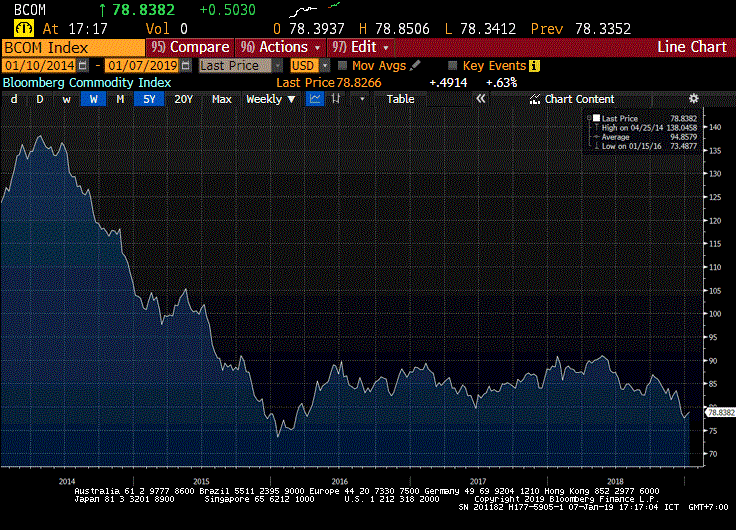Click the Key Events info icon

[534, 65]
